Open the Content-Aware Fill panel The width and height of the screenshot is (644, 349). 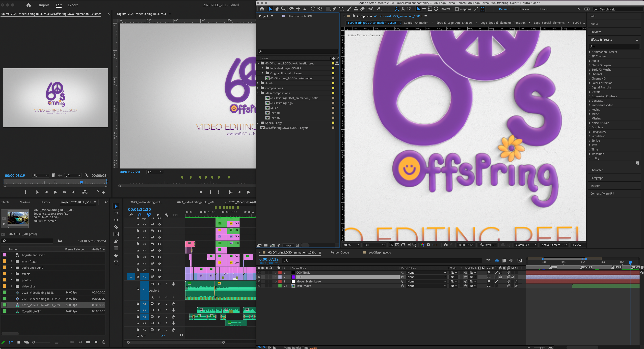click(x=602, y=194)
